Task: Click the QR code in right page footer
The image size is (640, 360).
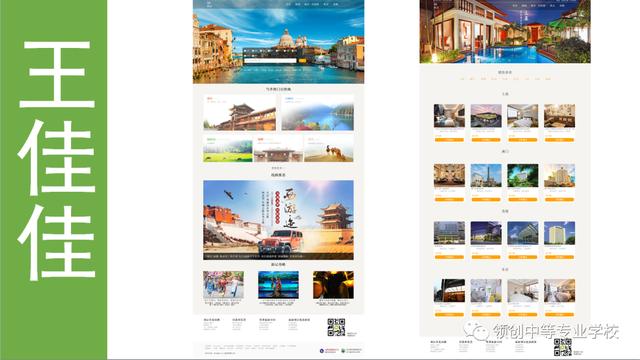Action: pyautogui.click(x=562, y=347)
